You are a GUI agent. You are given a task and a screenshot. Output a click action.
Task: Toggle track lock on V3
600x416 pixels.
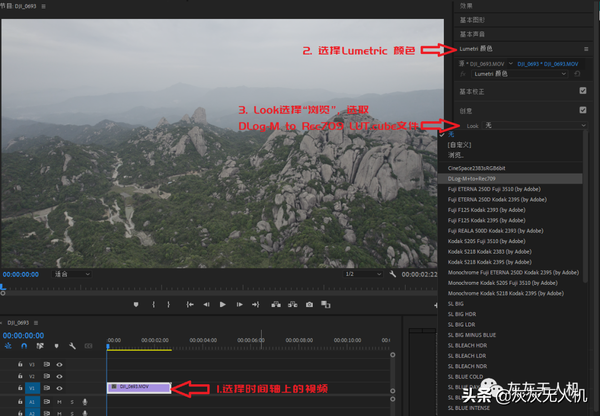[x=20, y=364]
